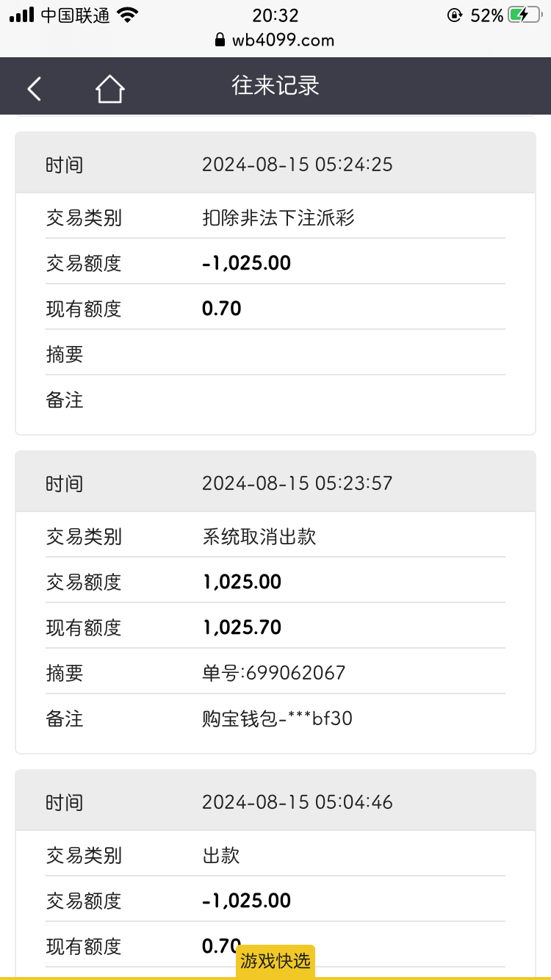Tap the battery indicator icon
551x980 pixels.
click(525, 15)
